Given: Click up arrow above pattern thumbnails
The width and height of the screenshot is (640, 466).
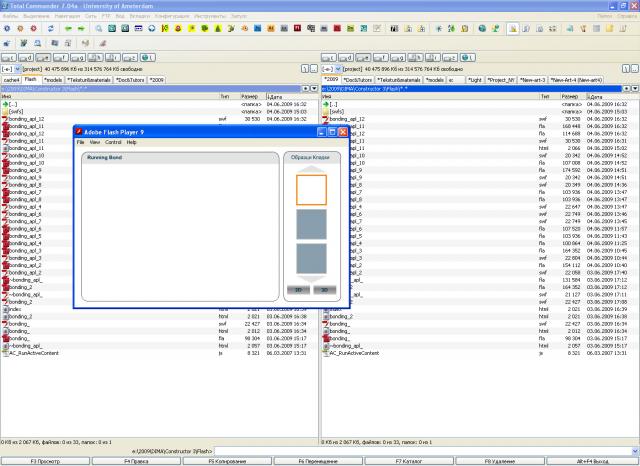Looking at the screenshot, I should [x=311, y=169].
